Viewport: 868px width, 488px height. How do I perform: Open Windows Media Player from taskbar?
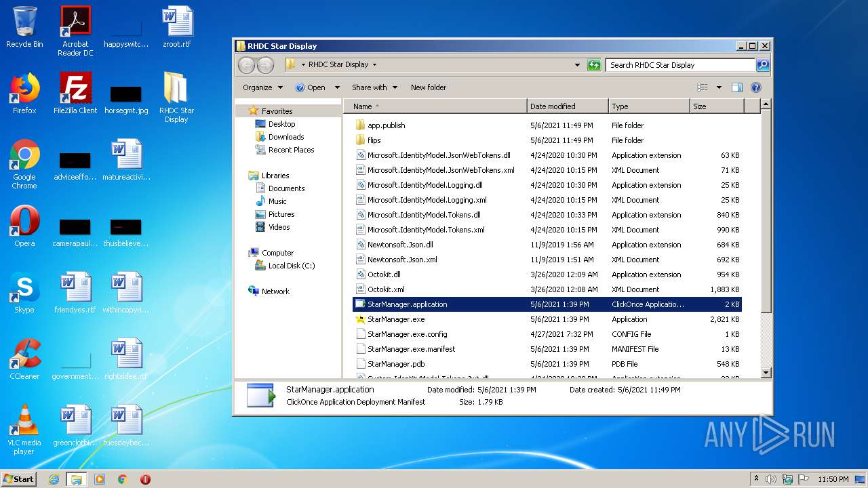click(x=100, y=479)
